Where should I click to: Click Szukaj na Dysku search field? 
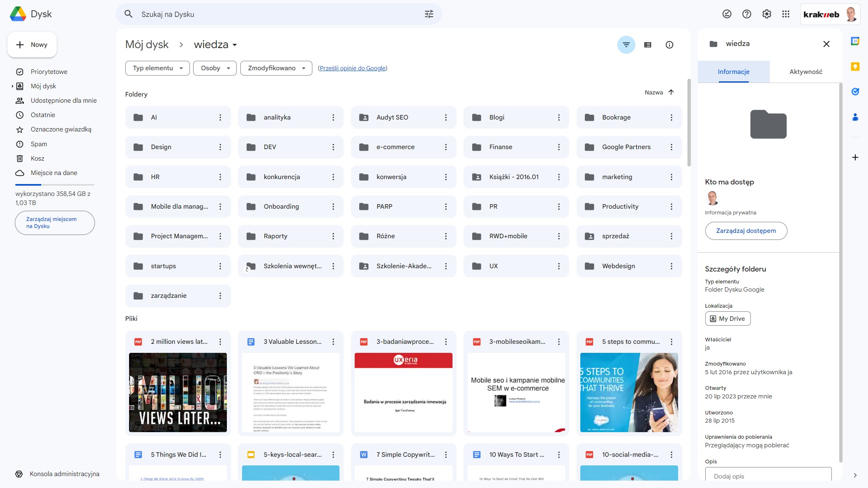(x=279, y=14)
